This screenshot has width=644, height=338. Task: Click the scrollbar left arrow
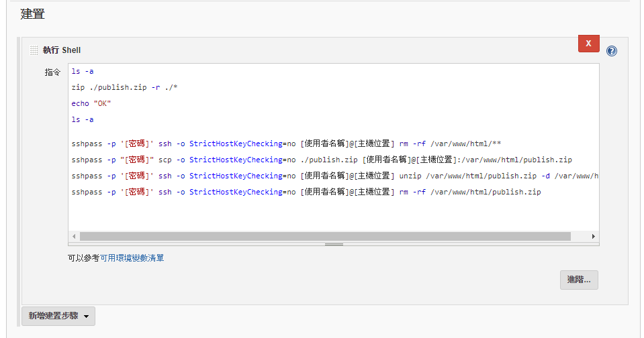74,236
